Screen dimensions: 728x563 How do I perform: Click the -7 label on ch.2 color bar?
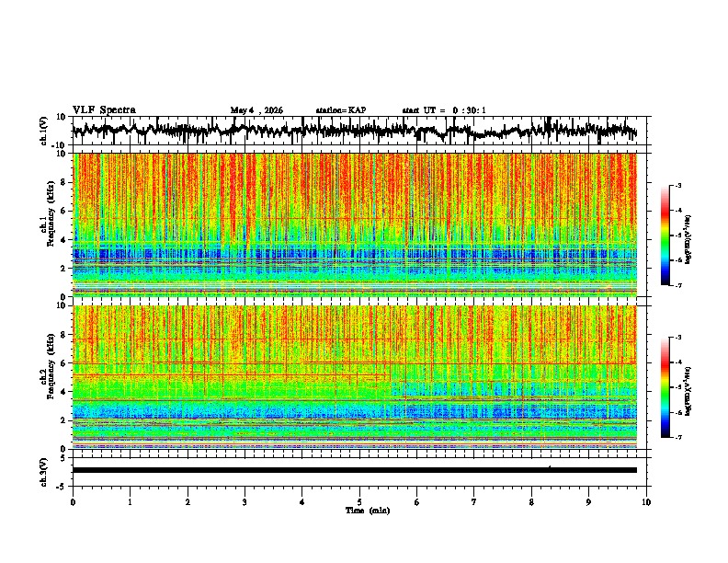pyautogui.click(x=677, y=438)
